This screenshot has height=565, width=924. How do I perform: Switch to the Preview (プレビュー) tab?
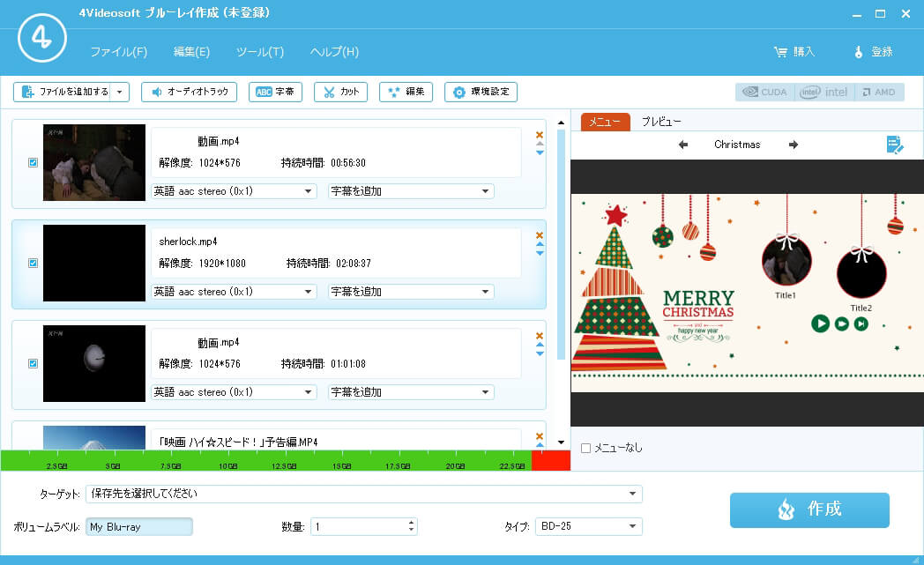pyautogui.click(x=661, y=122)
